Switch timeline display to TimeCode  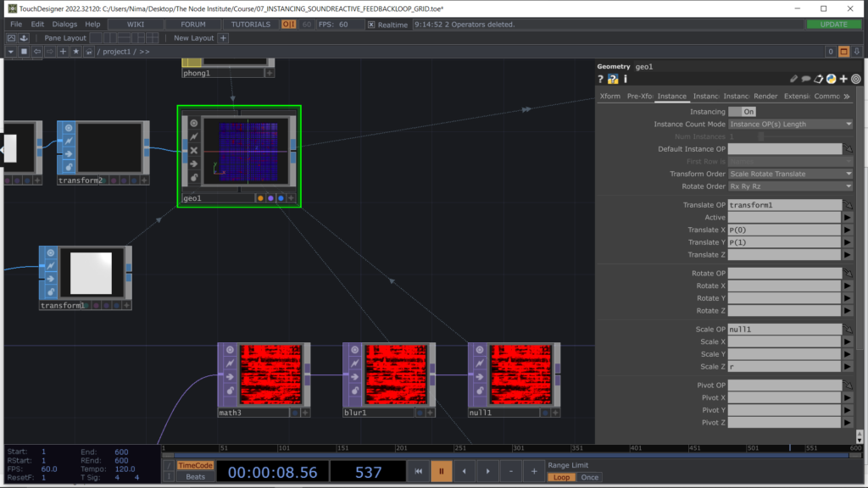[196, 465]
